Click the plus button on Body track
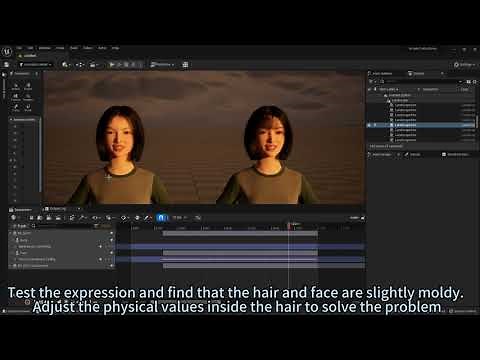This screenshot has width=480, height=360. (x=111, y=240)
